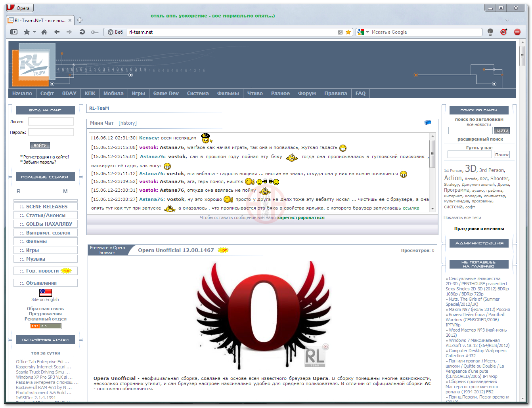This screenshot has width=532, height=408.
Task: Click the search by headlines input field
Action: coord(470,131)
